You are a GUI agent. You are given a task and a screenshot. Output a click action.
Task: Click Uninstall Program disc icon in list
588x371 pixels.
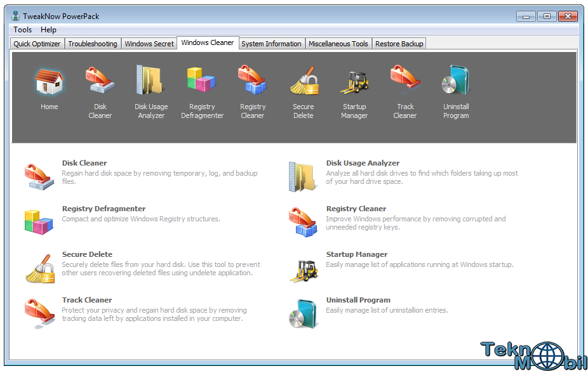click(x=304, y=314)
